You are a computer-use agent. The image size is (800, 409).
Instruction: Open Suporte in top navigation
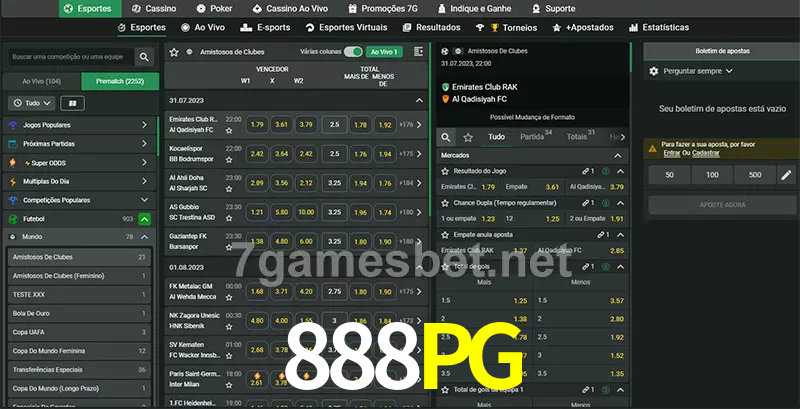(553, 9)
